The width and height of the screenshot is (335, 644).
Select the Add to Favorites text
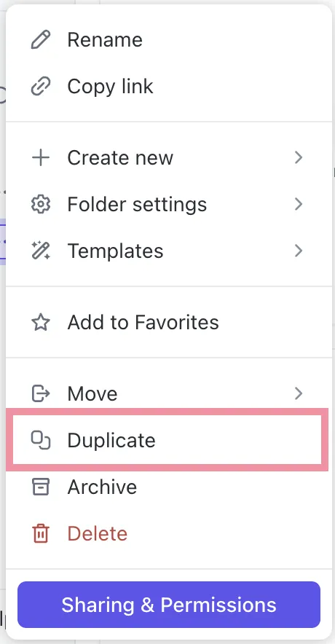point(143,323)
